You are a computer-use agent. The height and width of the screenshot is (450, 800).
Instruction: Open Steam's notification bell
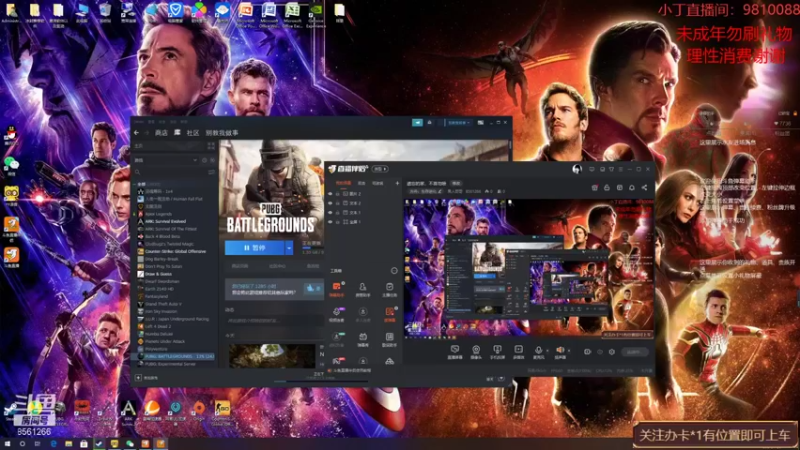tap(430, 122)
